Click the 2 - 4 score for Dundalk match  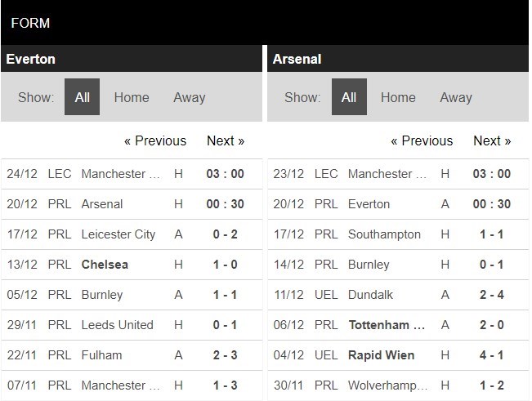[x=491, y=295]
